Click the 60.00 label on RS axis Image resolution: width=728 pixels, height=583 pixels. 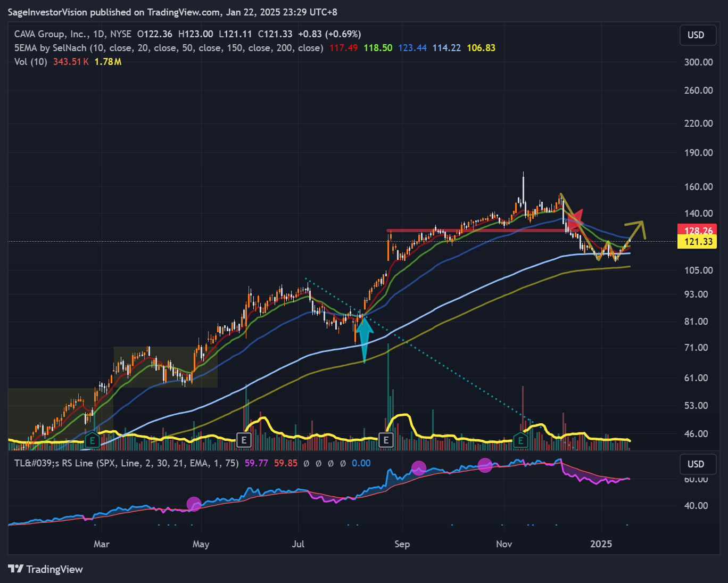697,479
